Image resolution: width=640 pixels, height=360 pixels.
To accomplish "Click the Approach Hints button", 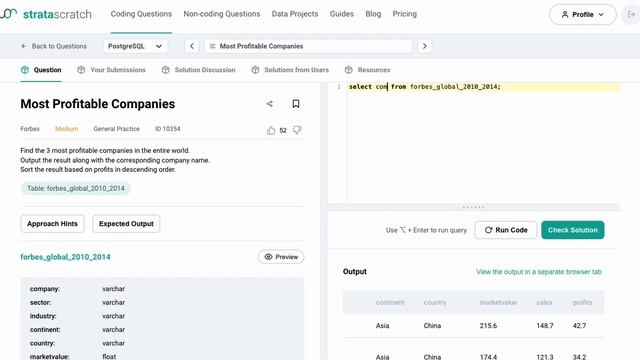I will coord(52,224).
